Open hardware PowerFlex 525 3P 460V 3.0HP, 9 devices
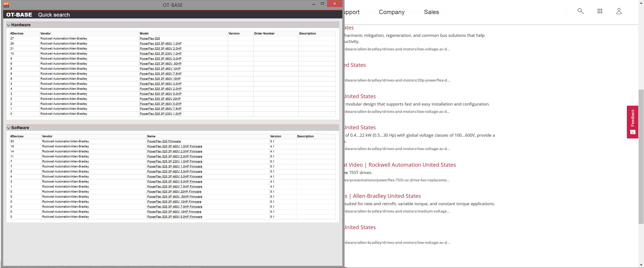The image size is (644, 268). (160, 58)
